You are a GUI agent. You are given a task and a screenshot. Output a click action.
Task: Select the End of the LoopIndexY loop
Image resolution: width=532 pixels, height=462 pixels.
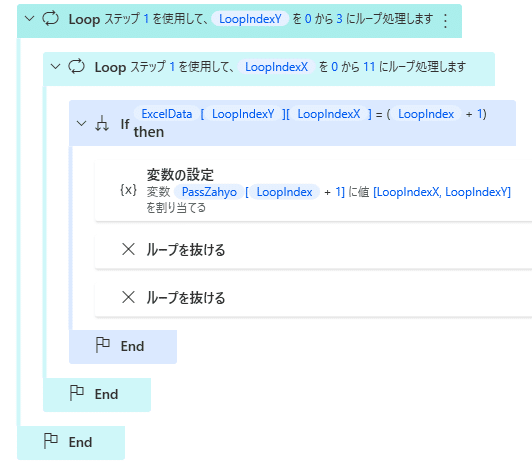tap(71, 443)
